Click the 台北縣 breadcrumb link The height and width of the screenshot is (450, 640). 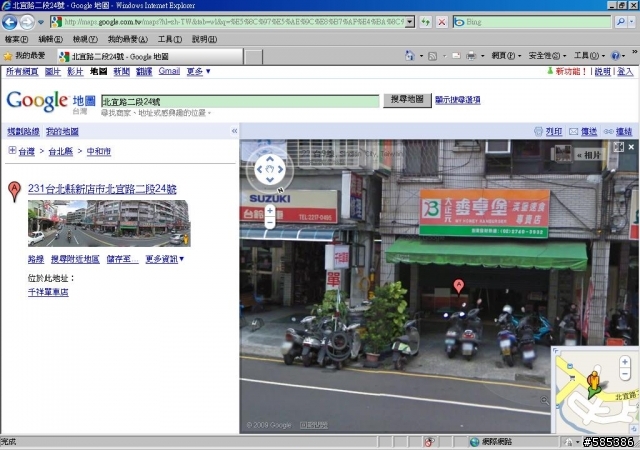(x=60, y=151)
